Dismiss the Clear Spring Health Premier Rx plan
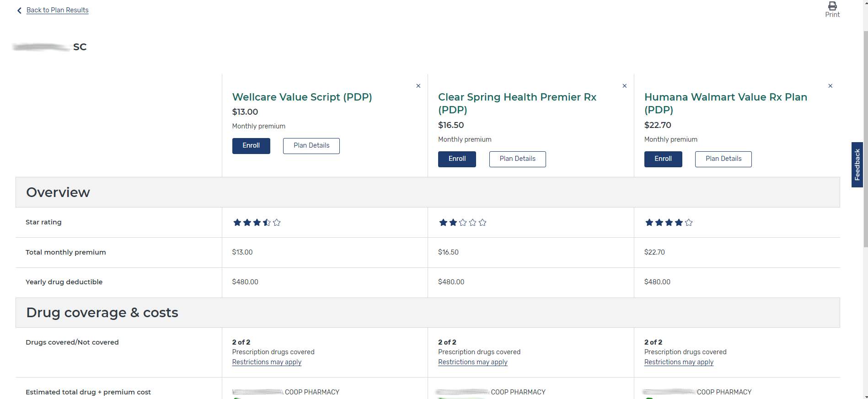The height and width of the screenshot is (399, 868). (624, 85)
